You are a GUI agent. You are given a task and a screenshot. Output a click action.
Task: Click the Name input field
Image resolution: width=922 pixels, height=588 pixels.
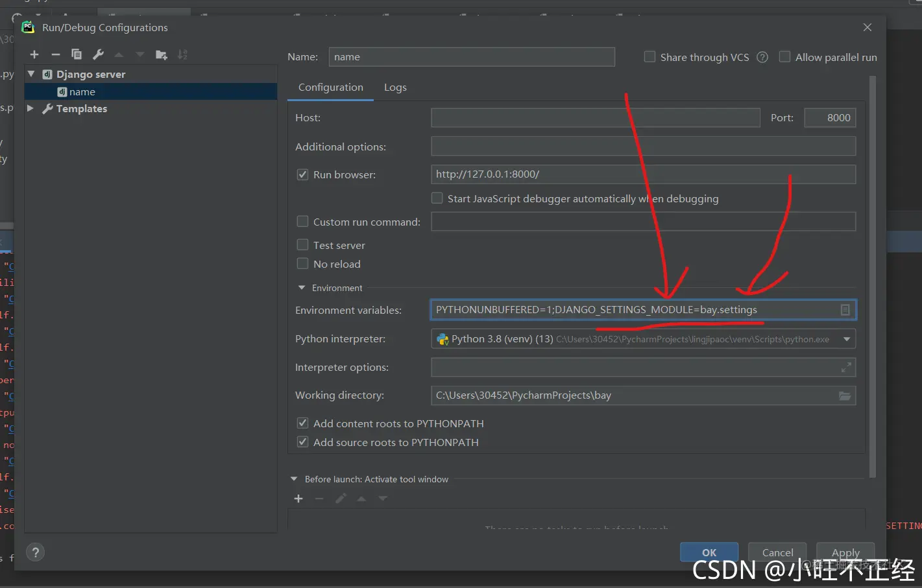472,57
